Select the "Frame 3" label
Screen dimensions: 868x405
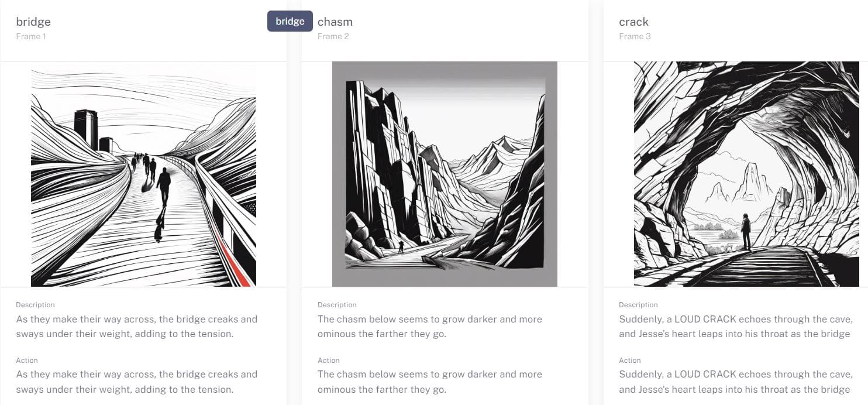[635, 36]
